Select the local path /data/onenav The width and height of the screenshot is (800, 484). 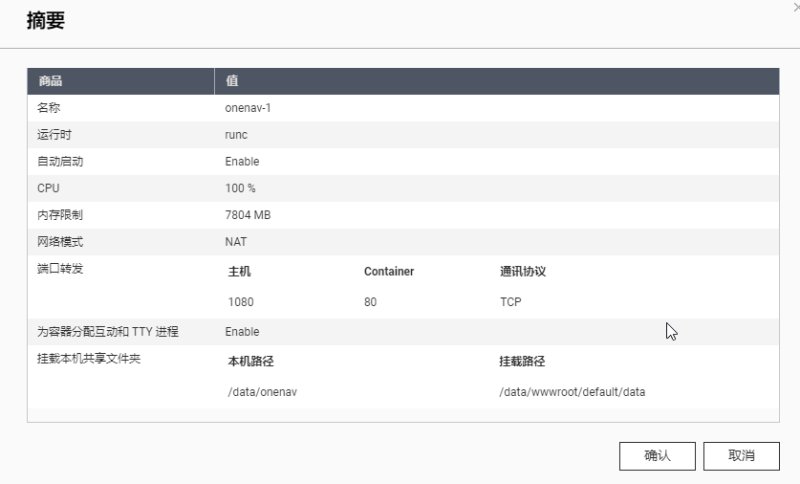tap(262, 392)
